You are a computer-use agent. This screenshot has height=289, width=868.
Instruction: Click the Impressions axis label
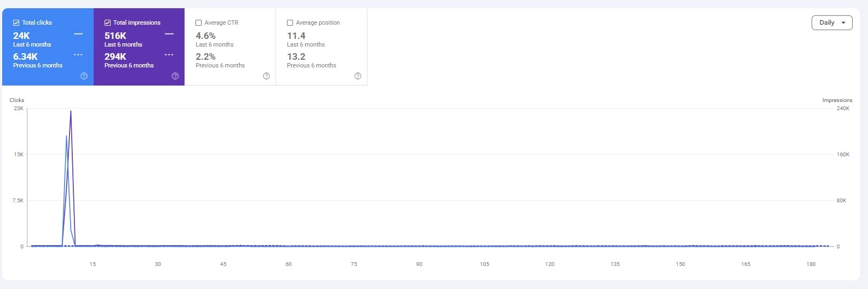coord(837,100)
